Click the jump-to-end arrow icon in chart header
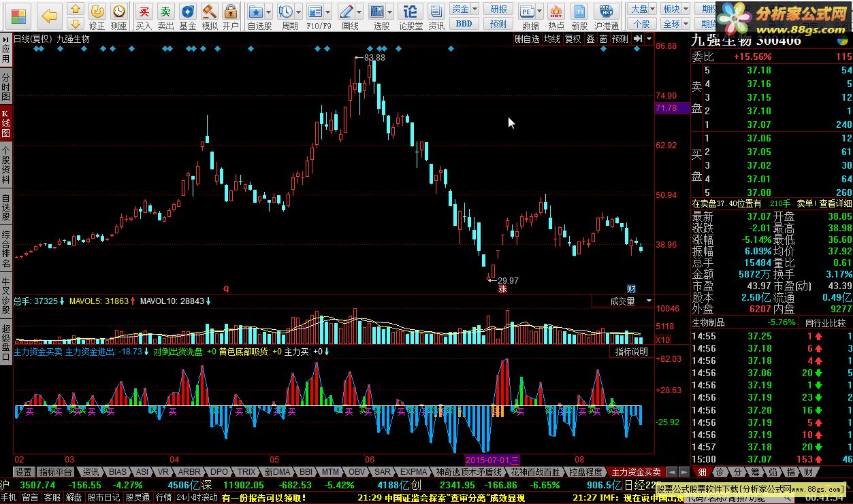Image resolution: width=853 pixels, height=504 pixels. tap(637, 39)
